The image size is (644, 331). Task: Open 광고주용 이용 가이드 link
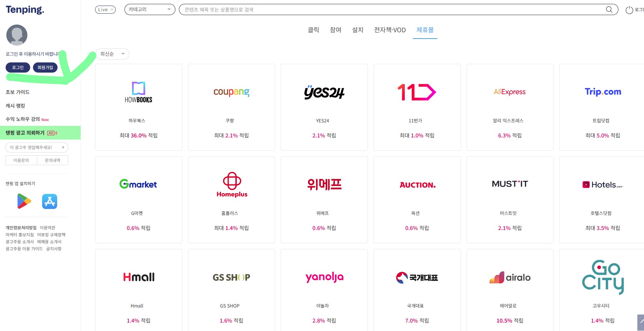24,249
